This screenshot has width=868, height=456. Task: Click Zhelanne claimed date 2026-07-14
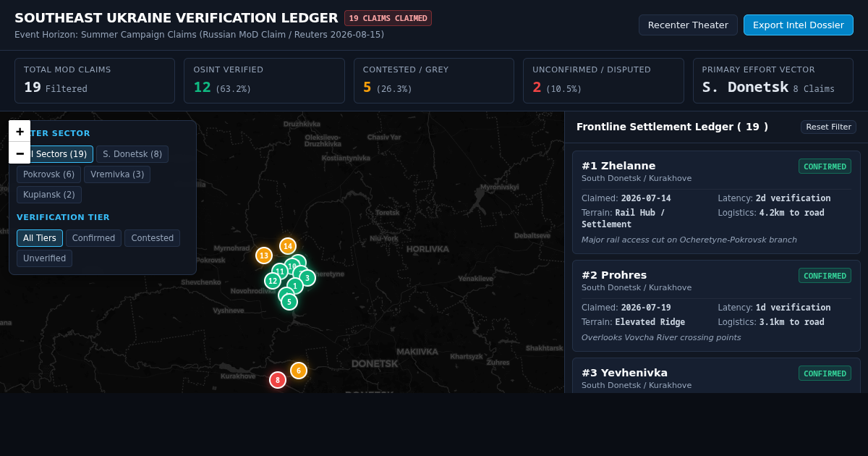pos(645,198)
